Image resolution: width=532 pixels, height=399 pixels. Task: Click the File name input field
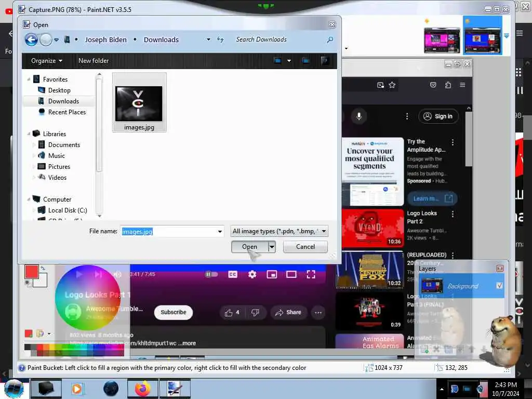tap(169, 231)
